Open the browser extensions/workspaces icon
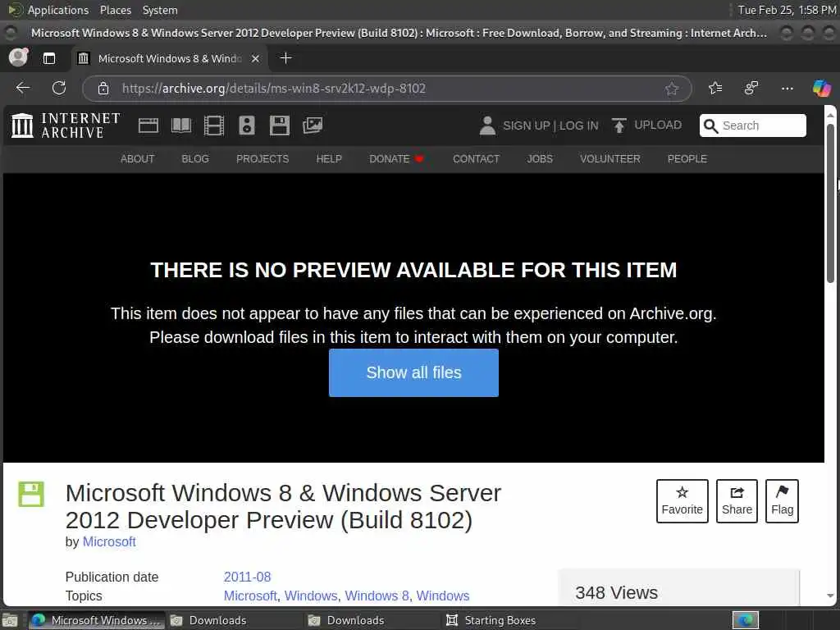Screen dimensions: 840x630 pos(751,88)
